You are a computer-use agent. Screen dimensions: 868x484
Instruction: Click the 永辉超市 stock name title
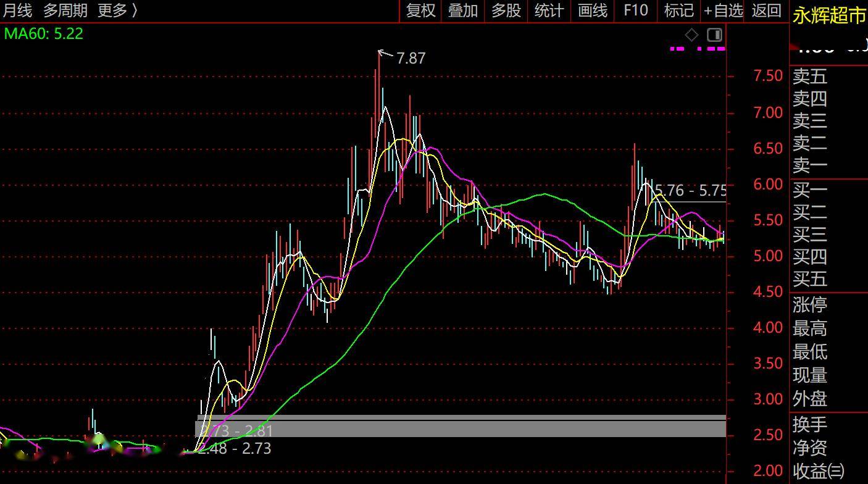829,15
